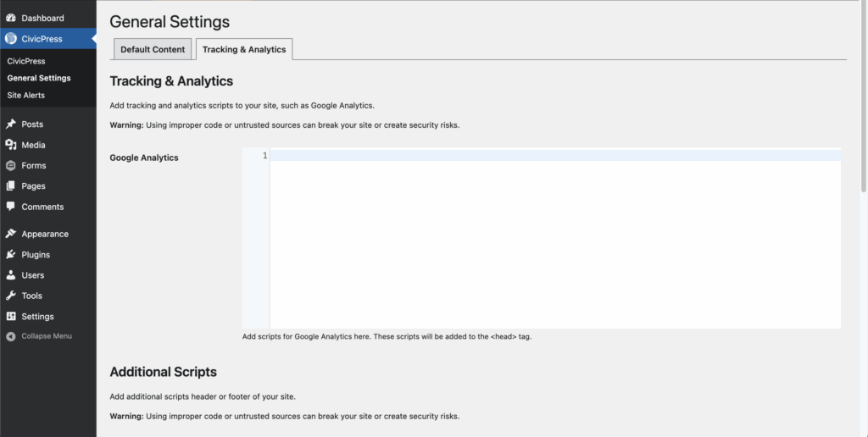Screen dimensions: 868x437
Task: Open the Comments menu item
Action: [x=48, y=207]
